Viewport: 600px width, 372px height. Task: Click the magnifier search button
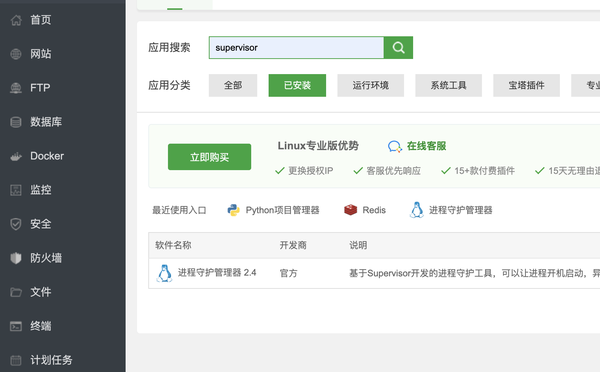(x=398, y=47)
